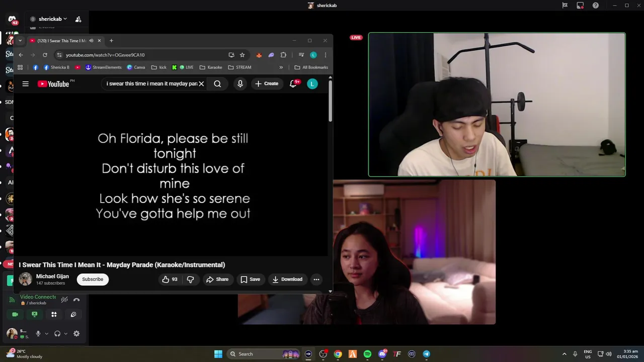The width and height of the screenshot is (644, 362).
Task: Open Chrome extensions puzzle menu
Action: click(x=283, y=55)
